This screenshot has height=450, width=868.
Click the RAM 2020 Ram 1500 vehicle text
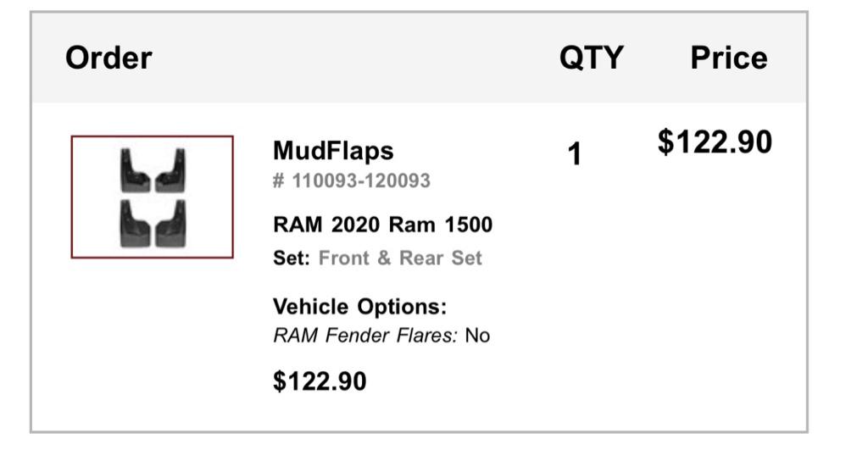point(382,225)
